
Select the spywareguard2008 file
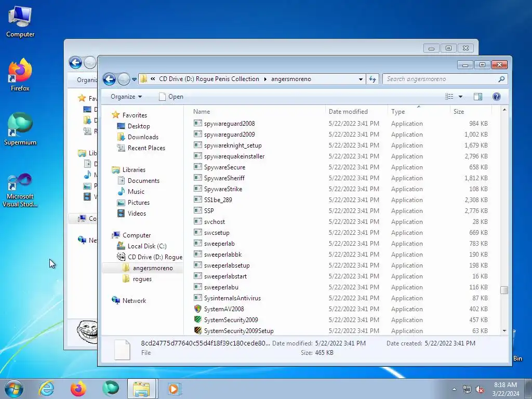(x=229, y=124)
